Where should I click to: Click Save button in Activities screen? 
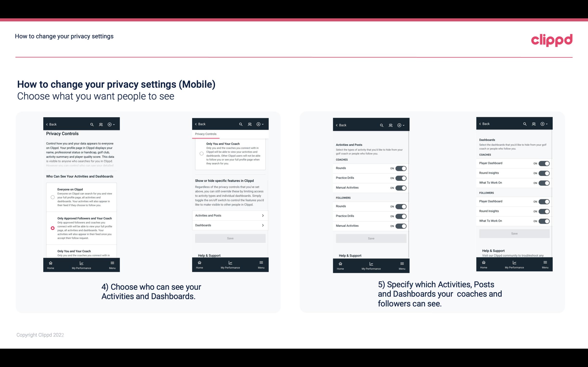click(x=370, y=238)
